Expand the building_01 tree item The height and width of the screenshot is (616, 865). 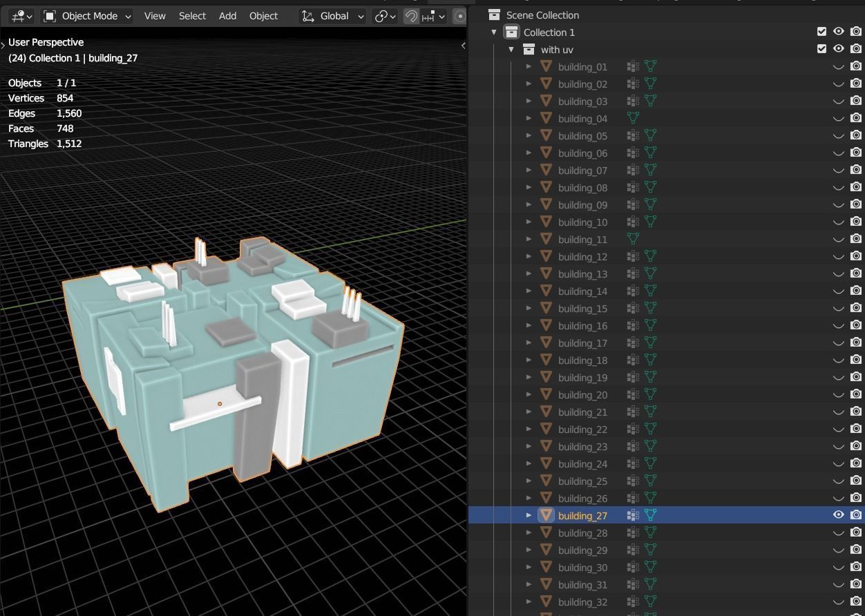[x=529, y=66]
